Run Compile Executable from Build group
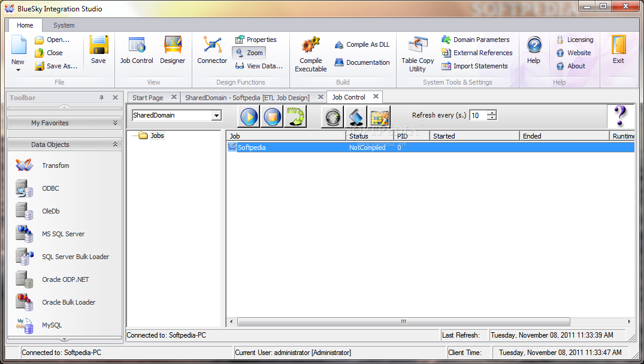 pos(310,55)
